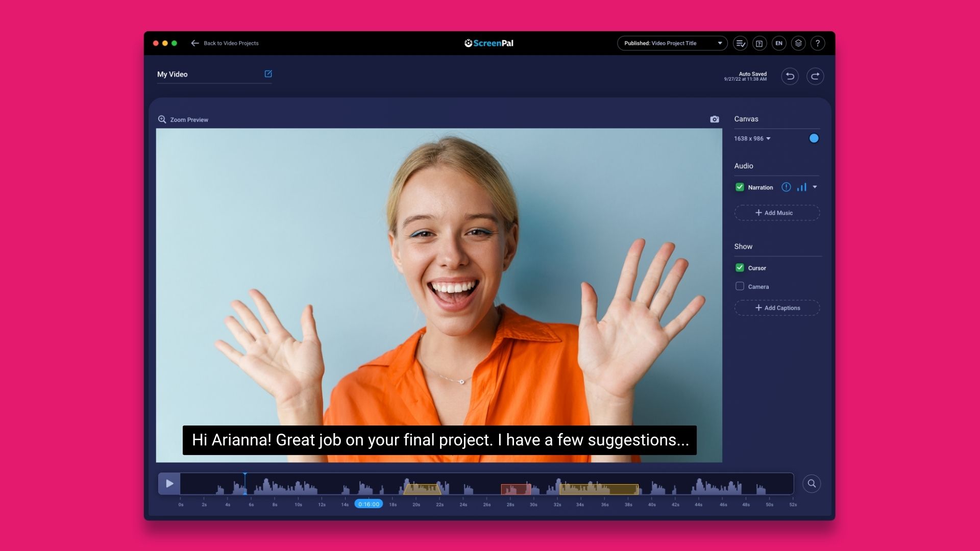Viewport: 980px width, 551px height.
Task: Edit the My Video title with pencil icon
Action: pyautogui.click(x=268, y=74)
